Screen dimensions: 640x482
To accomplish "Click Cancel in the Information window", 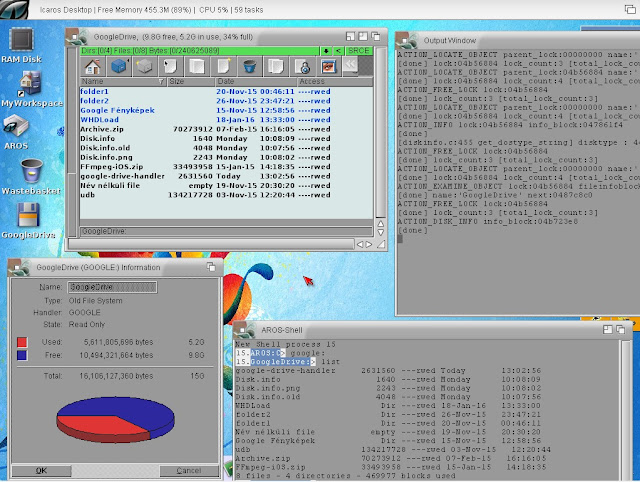I will [189, 471].
